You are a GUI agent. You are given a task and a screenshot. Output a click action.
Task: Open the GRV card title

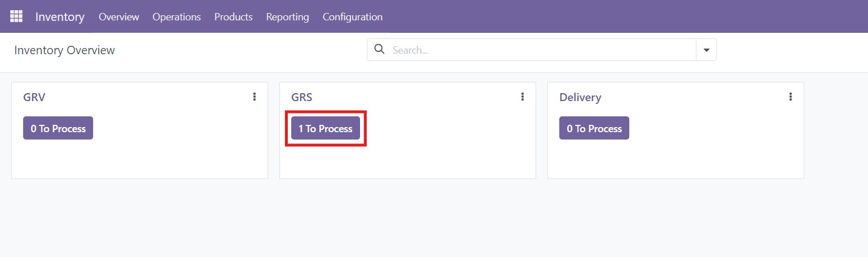click(x=34, y=97)
